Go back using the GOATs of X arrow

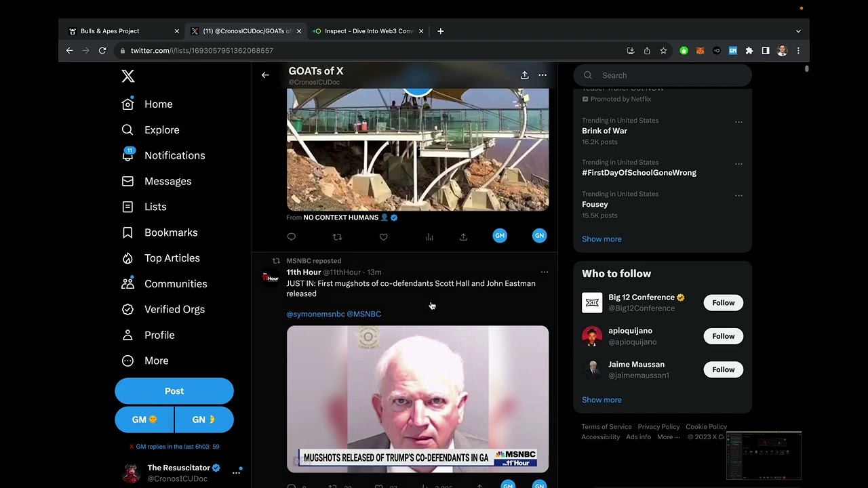265,75
